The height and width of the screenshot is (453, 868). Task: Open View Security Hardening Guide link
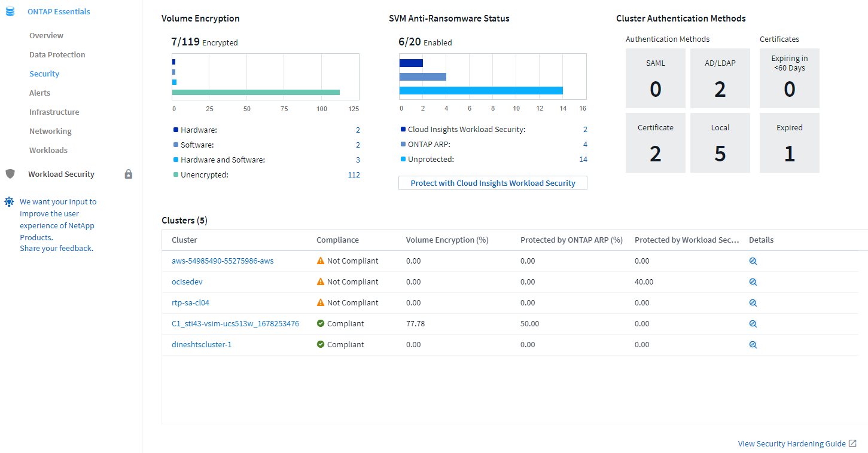click(791, 443)
